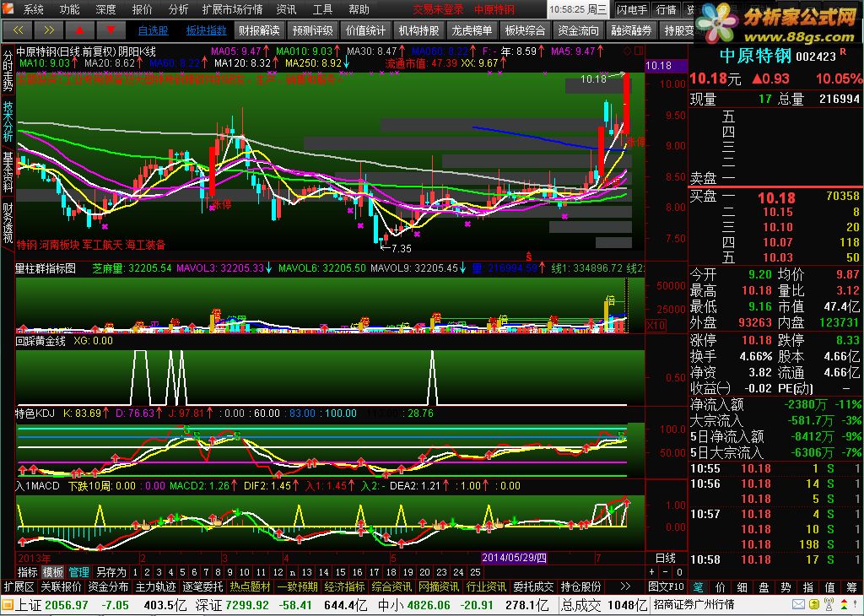This screenshot has height=616, width=864.
Task: Click the 龙虎榜单 button
Action: pyautogui.click(x=472, y=30)
